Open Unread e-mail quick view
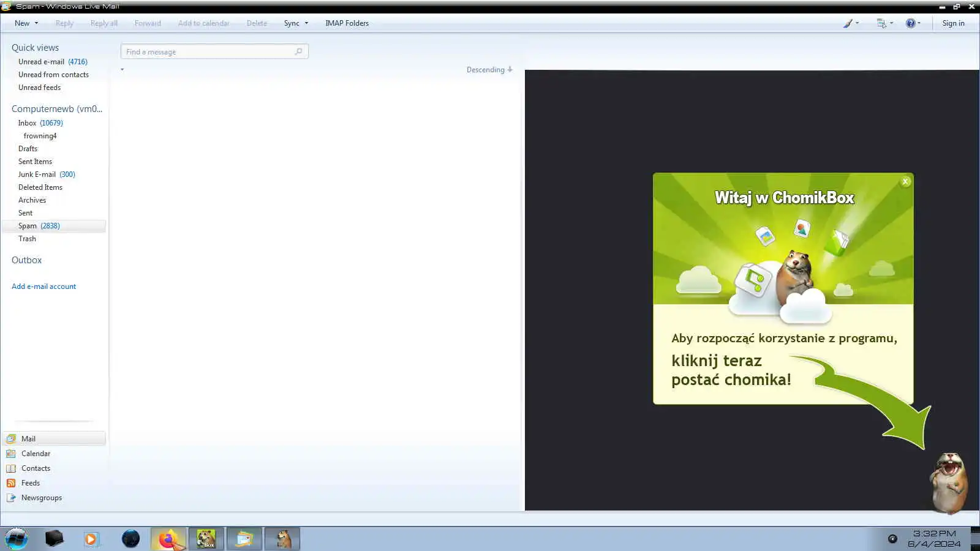Image resolution: width=980 pixels, height=551 pixels. (53, 62)
